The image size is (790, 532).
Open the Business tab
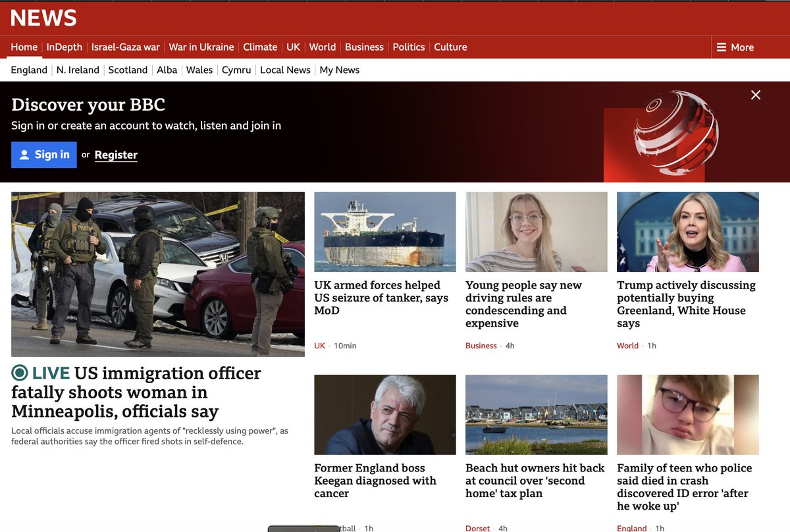click(x=364, y=47)
